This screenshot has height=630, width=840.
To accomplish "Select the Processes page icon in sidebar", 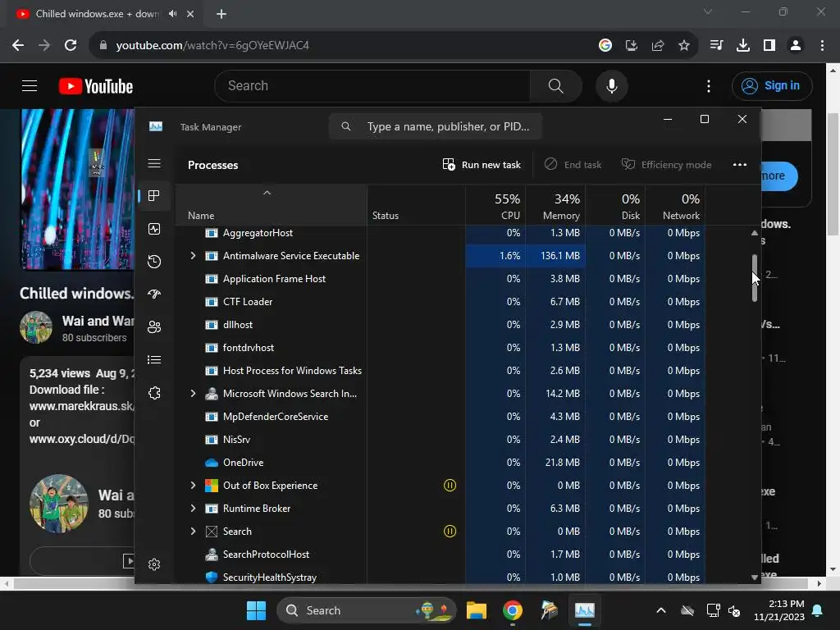I will tap(154, 196).
